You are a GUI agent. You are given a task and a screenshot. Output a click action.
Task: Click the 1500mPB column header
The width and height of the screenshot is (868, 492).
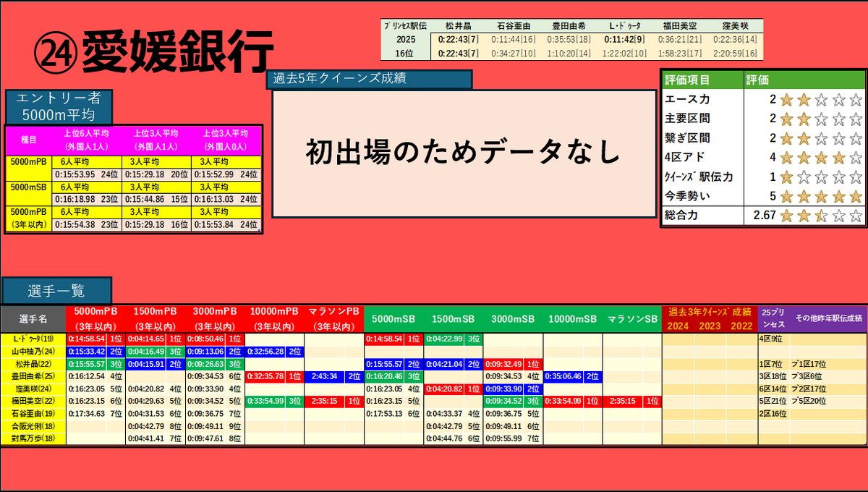[x=156, y=319]
